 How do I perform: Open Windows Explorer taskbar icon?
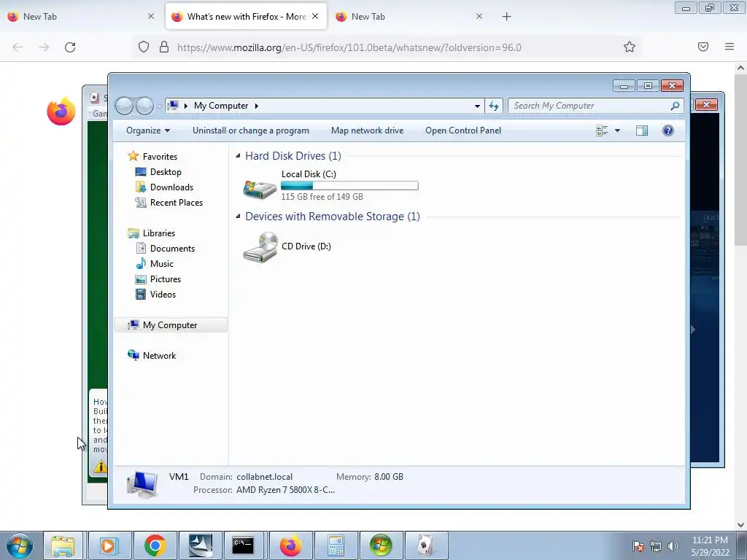point(63,545)
